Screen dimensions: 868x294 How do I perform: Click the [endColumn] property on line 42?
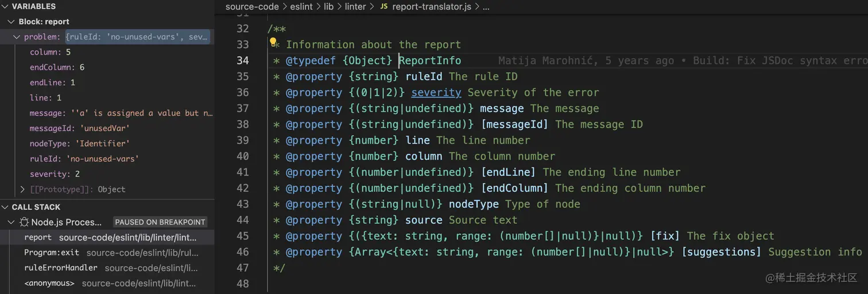[x=514, y=188]
